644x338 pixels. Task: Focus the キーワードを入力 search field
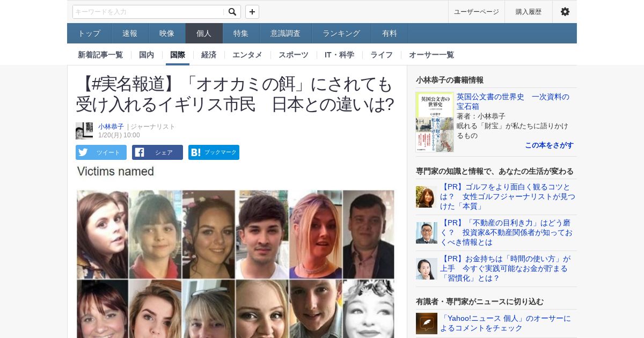(x=149, y=12)
